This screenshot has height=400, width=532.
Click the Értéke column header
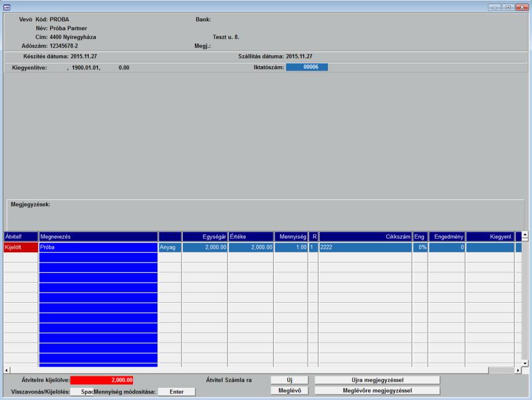coord(251,236)
